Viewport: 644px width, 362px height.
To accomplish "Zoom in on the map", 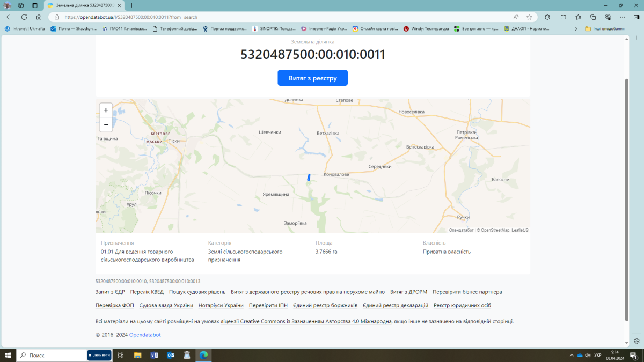I will coord(106,110).
